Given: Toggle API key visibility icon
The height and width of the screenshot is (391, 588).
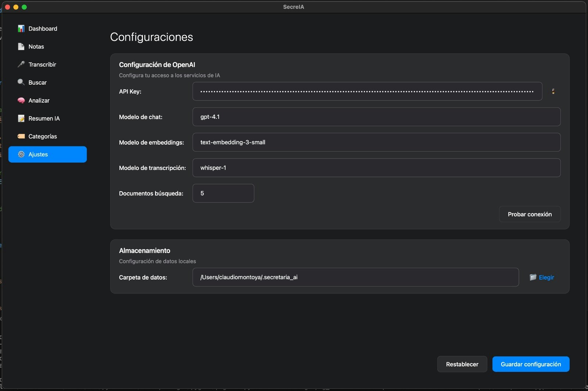Looking at the screenshot, I should point(553,91).
